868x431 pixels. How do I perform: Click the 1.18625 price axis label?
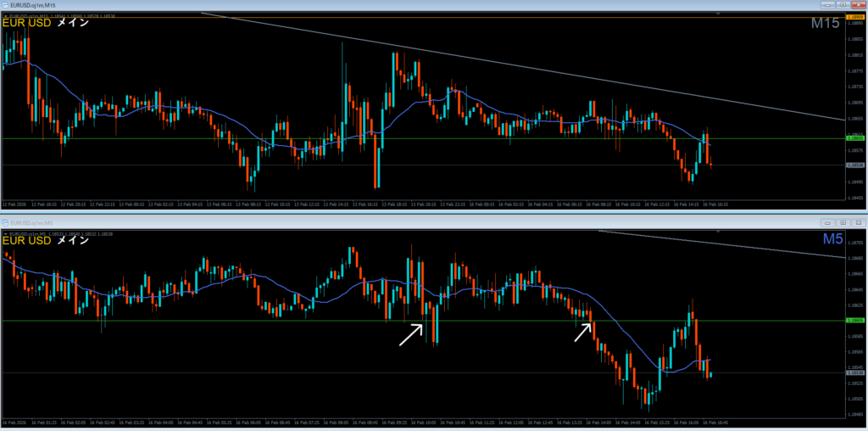pos(855,305)
